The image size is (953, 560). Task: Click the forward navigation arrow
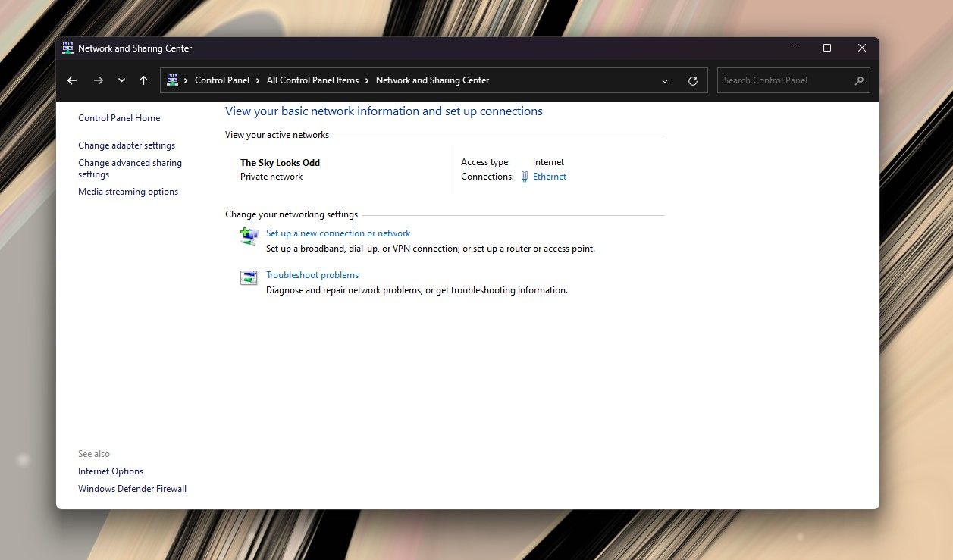click(97, 80)
